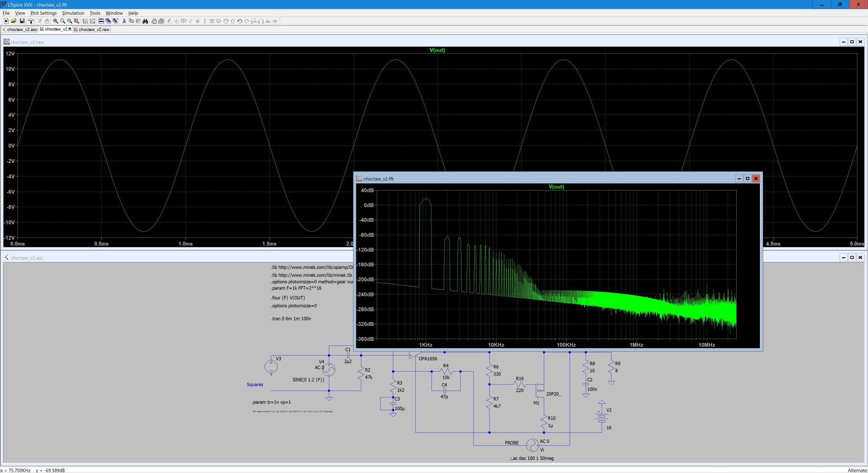Select the Component gate tool
The image size is (868, 473).
coord(219,21)
